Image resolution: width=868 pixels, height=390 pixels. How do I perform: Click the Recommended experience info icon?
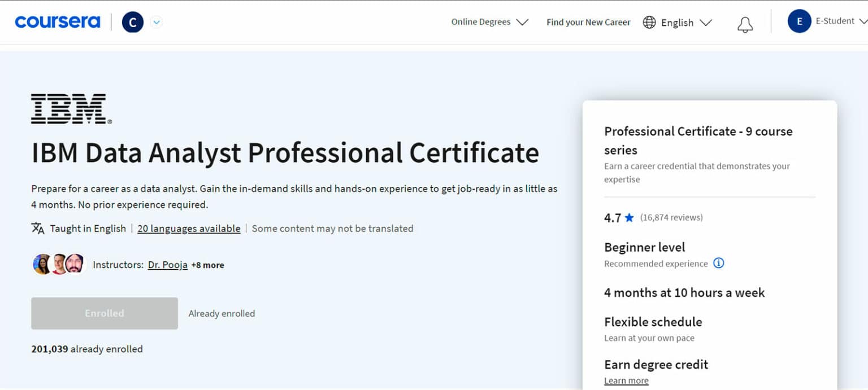point(719,263)
